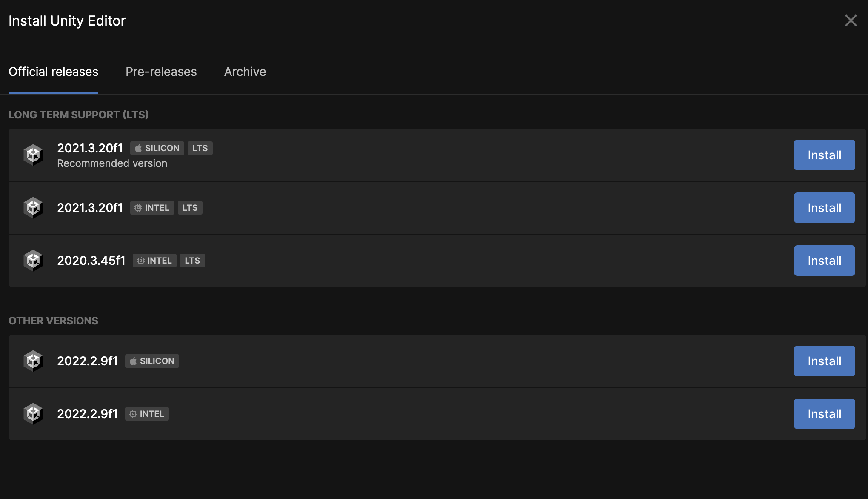This screenshot has width=868, height=499.
Task: Install recommended 2021.3.20f1 Silicon version
Action: pyautogui.click(x=825, y=155)
